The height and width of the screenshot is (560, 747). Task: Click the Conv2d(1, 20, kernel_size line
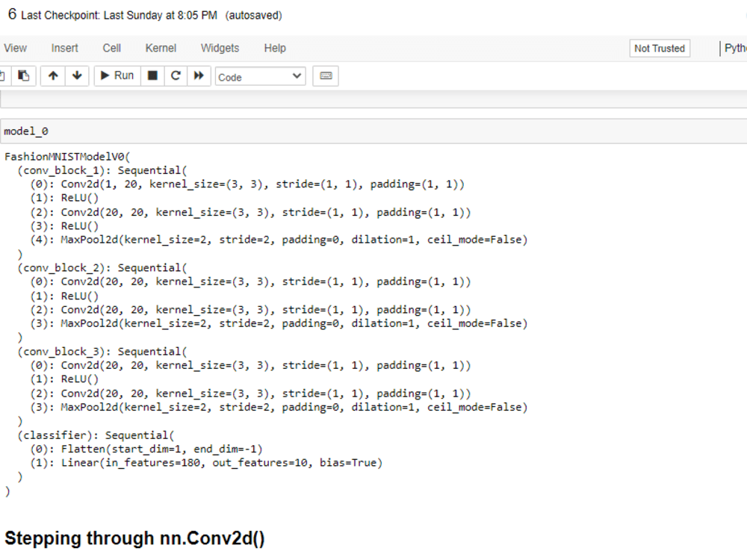point(247,184)
